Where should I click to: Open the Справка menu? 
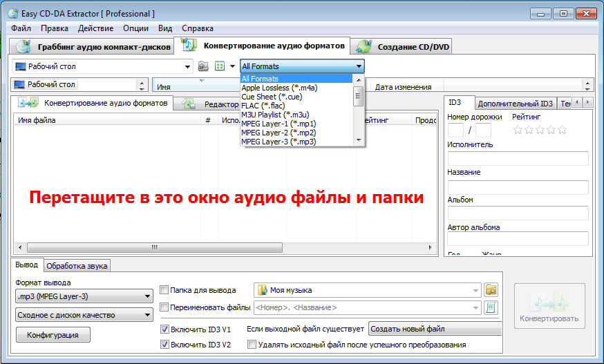point(197,28)
